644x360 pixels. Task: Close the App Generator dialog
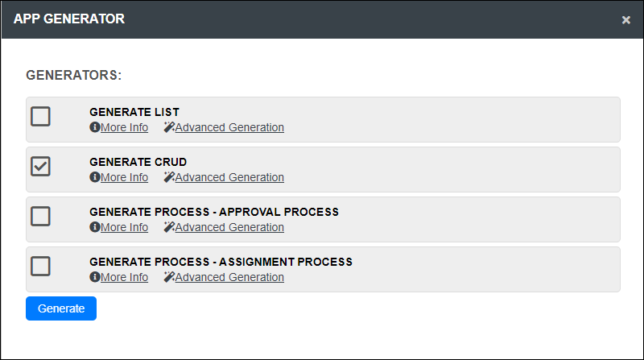click(626, 19)
